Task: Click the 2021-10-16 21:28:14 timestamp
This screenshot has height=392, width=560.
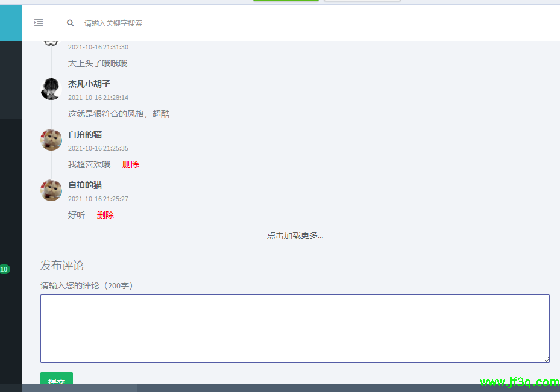Action: pyautogui.click(x=98, y=98)
